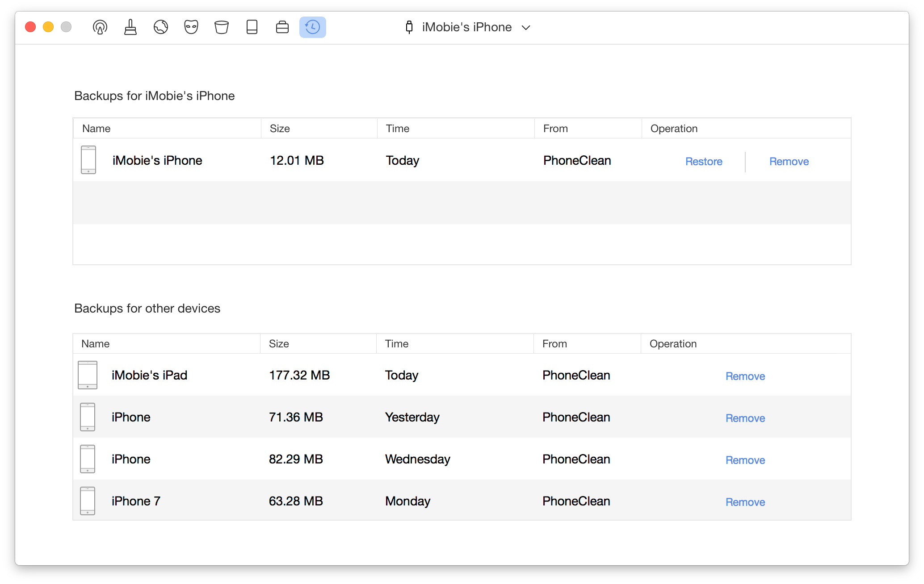Select the iPhone 7 backup name
924x584 pixels.
pyautogui.click(x=136, y=501)
